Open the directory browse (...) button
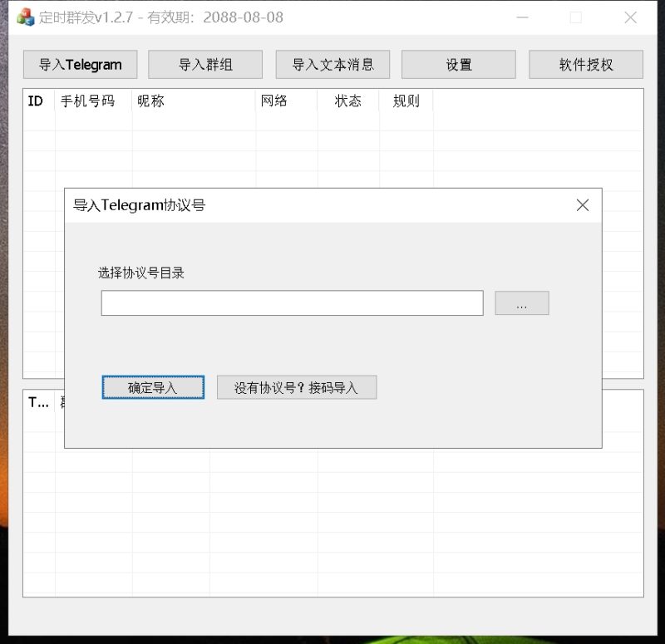The height and width of the screenshot is (644, 665). (521, 302)
